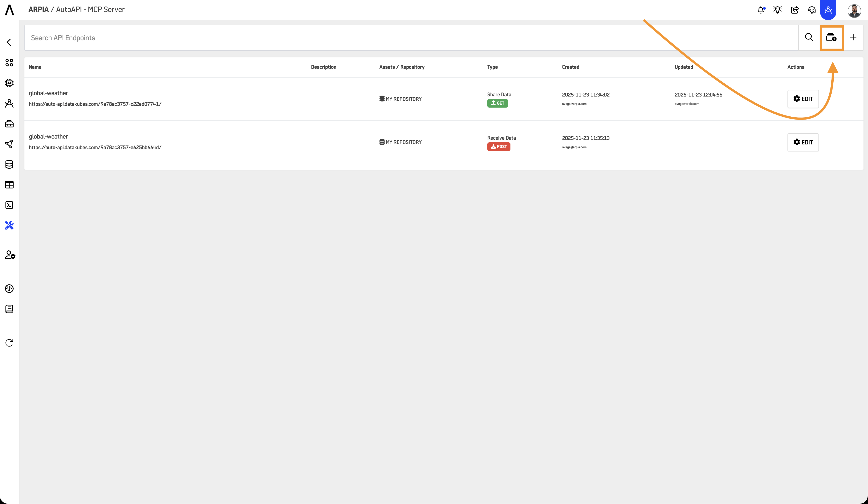The height and width of the screenshot is (504, 868).
Task: Open the AI chip sidebar icon
Action: click(9, 83)
